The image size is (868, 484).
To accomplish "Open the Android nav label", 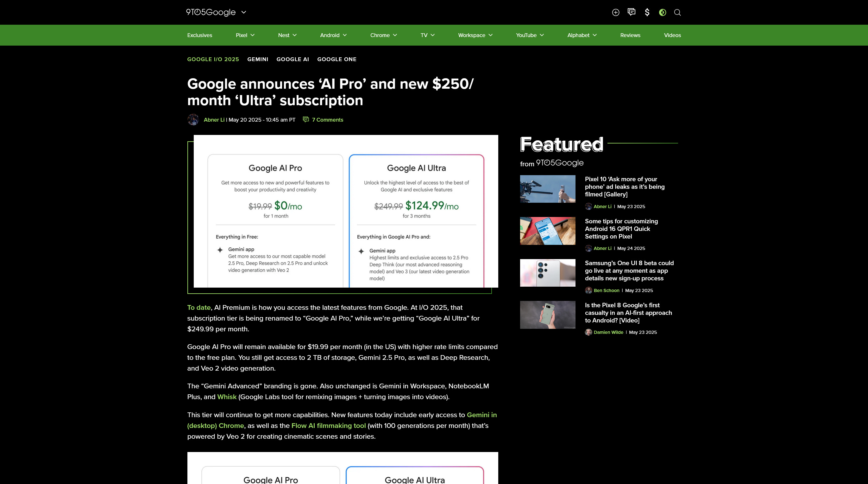I will (330, 35).
